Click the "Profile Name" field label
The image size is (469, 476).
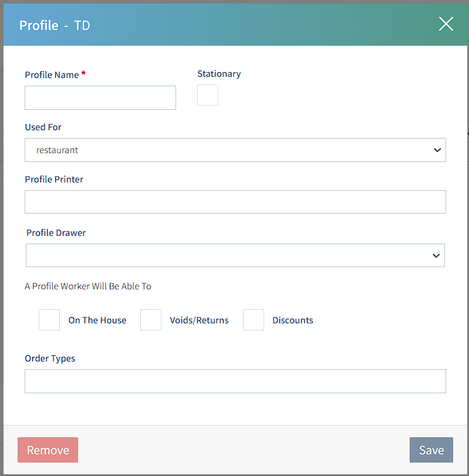tap(52, 75)
